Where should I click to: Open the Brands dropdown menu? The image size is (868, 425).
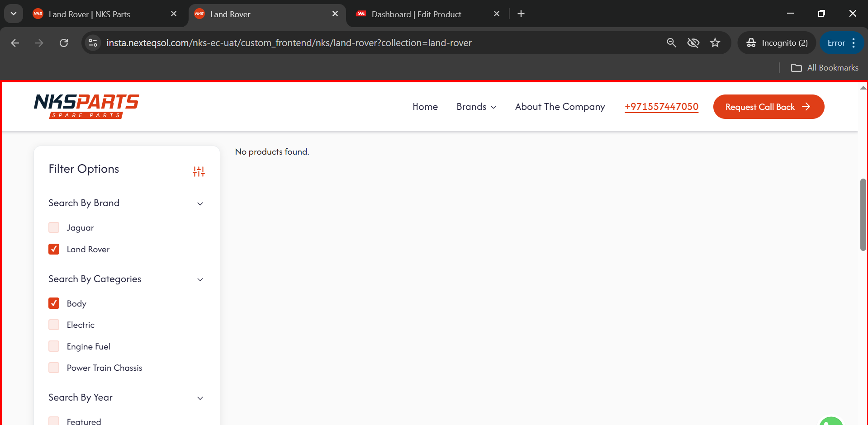coord(476,107)
